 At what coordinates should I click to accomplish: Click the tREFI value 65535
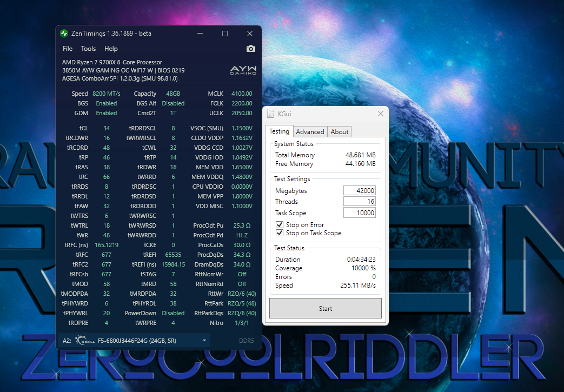173,255
